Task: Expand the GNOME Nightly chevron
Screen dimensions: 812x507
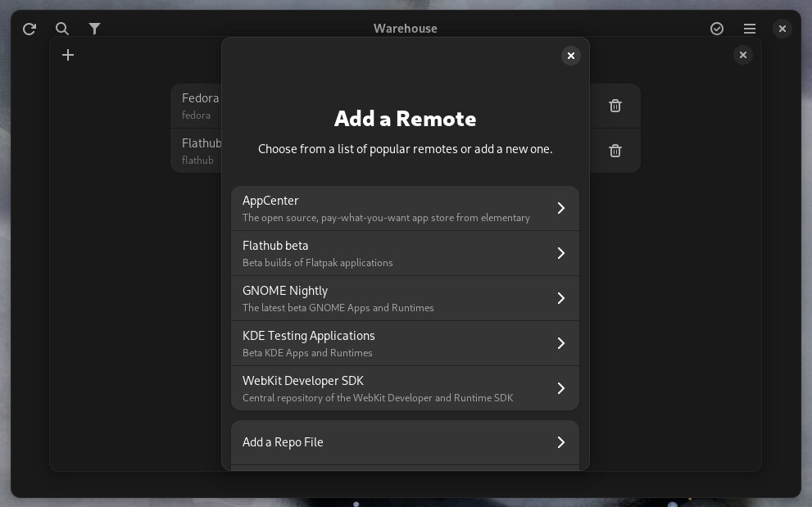Action: [x=560, y=298]
